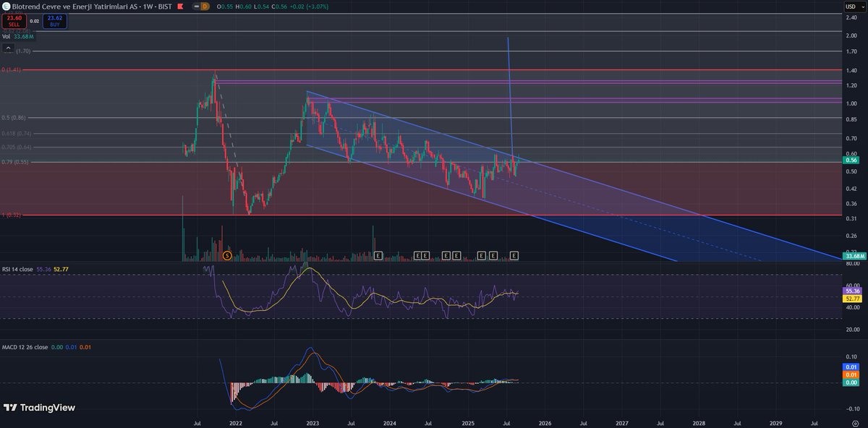Click the Biotrend symbol logo icon

[x=7, y=7]
